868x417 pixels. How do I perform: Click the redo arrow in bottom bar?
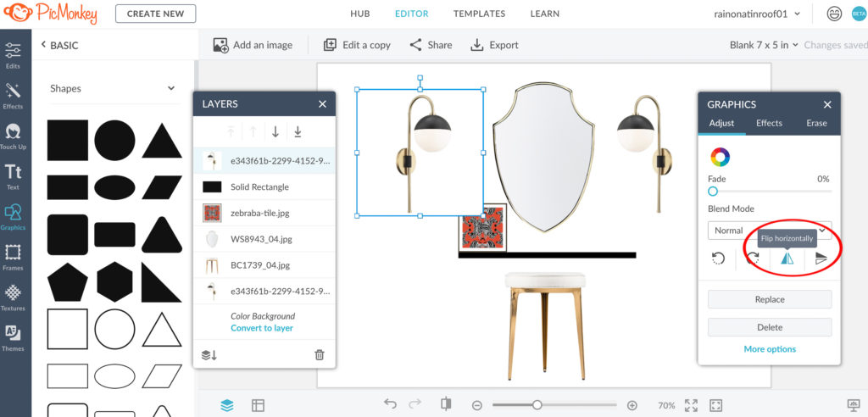click(x=415, y=404)
